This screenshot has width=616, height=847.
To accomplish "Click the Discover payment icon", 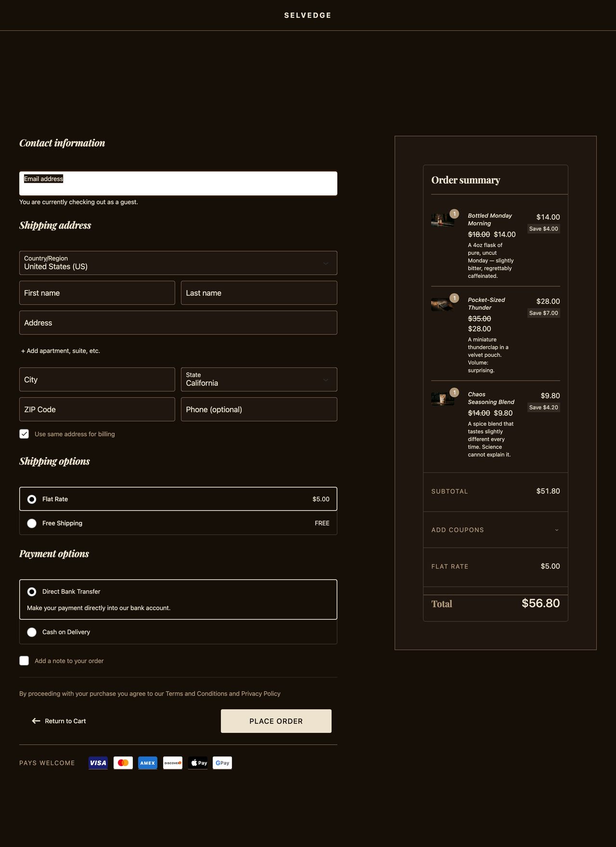I will (x=173, y=763).
